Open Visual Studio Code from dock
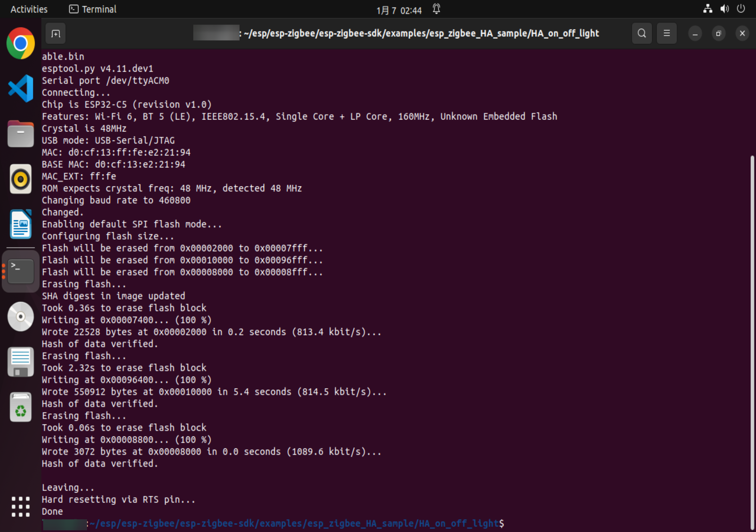 21,88
